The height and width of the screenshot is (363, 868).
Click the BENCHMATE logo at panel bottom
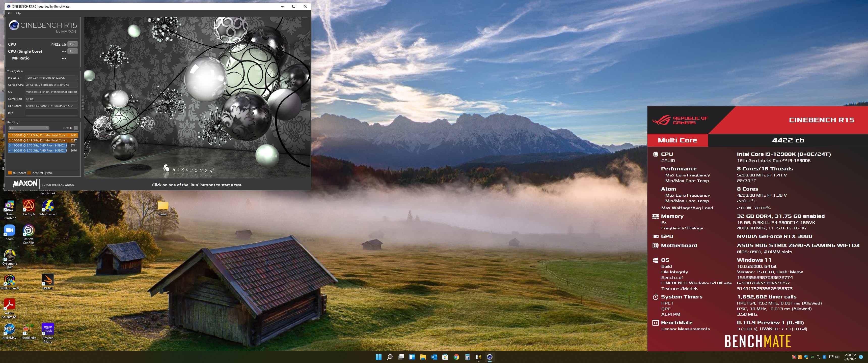click(x=757, y=341)
